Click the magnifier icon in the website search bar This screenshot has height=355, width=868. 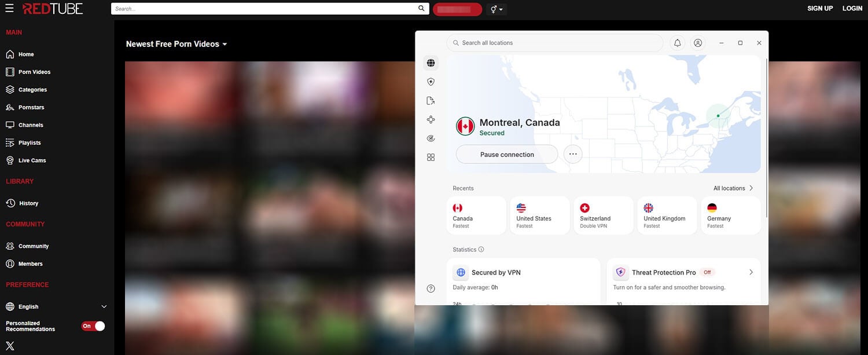point(421,9)
